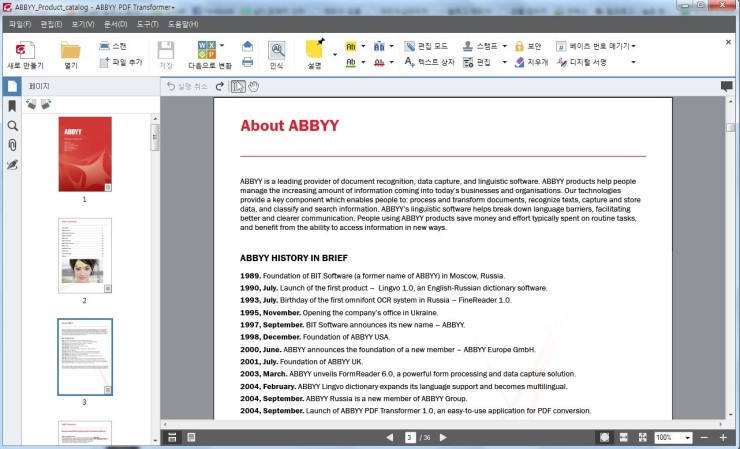Expand the sticky note 설명 dropdown arrow
740x449 pixels.
tap(335, 55)
